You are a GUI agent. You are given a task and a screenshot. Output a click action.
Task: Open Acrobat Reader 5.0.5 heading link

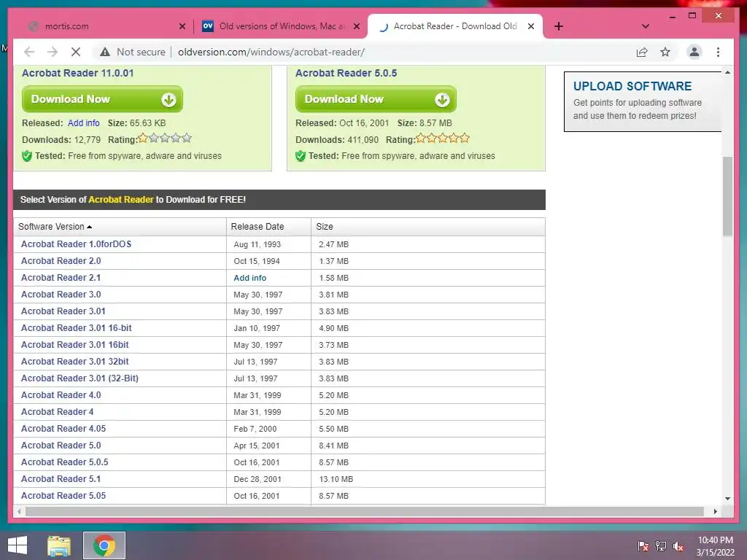click(x=346, y=73)
